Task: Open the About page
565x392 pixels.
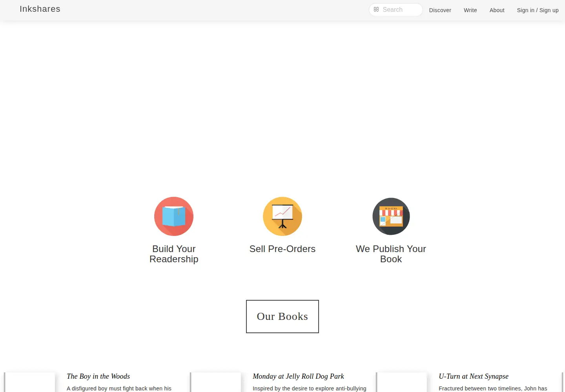Action: point(497,10)
